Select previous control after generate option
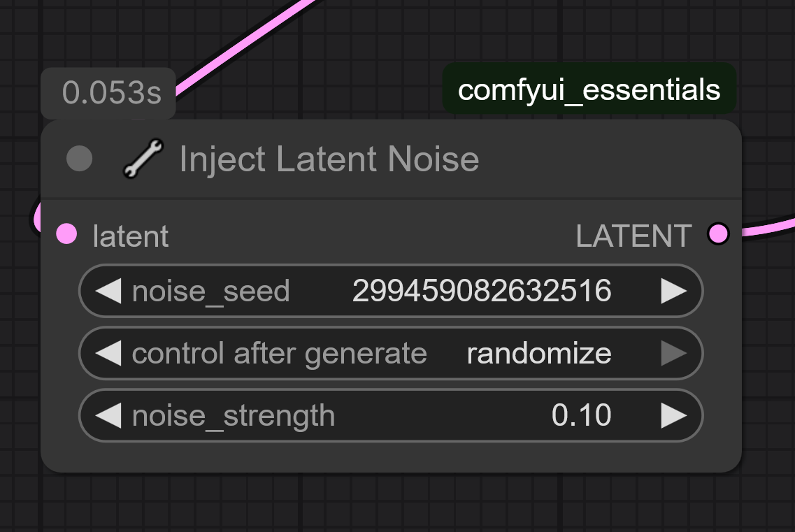Screen dimensions: 795x532 tap(108, 354)
